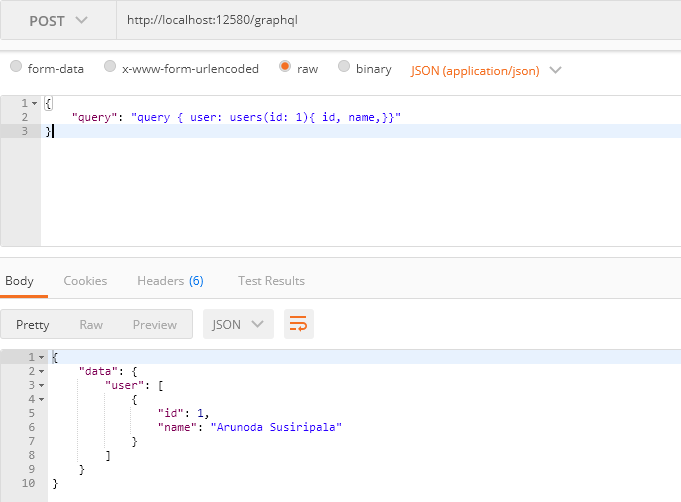Select the form-data radio button

[x=16, y=68]
